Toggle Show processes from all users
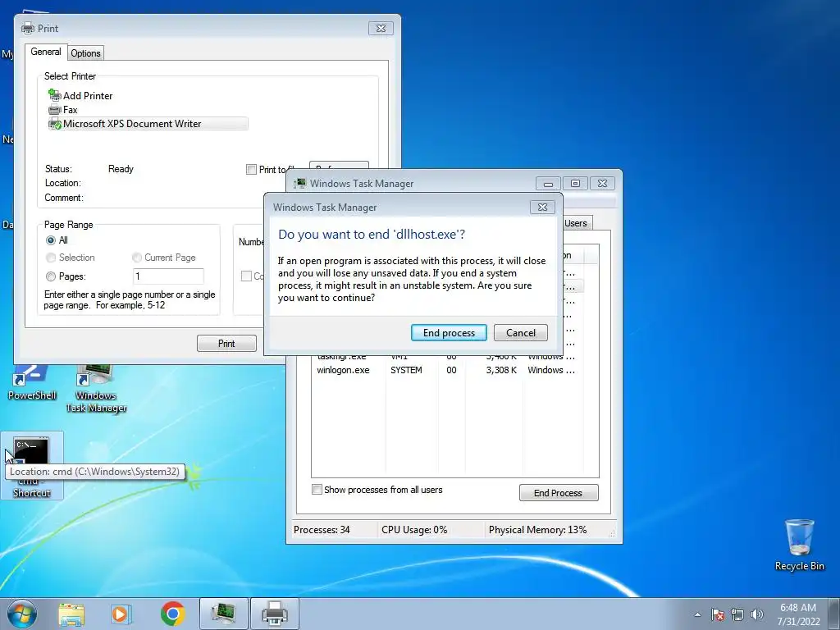840x630 pixels. (317, 490)
